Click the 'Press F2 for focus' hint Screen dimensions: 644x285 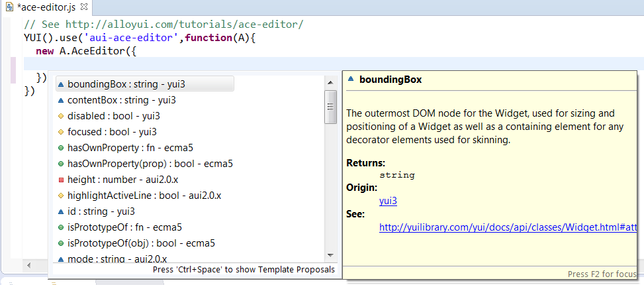602,274
